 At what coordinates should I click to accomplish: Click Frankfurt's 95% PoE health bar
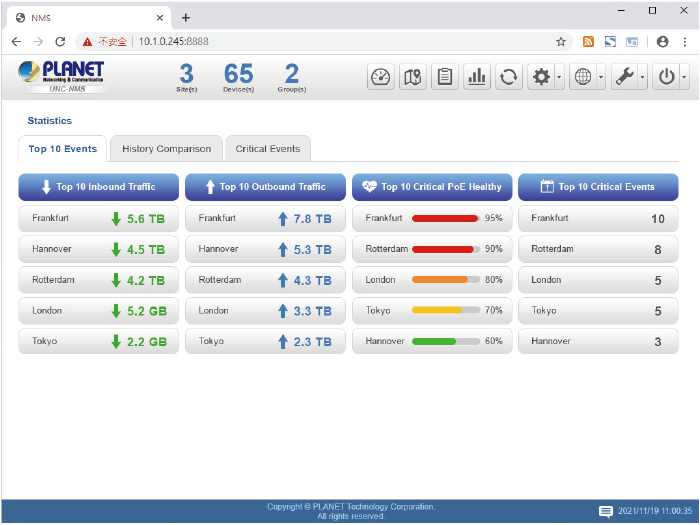443,218
